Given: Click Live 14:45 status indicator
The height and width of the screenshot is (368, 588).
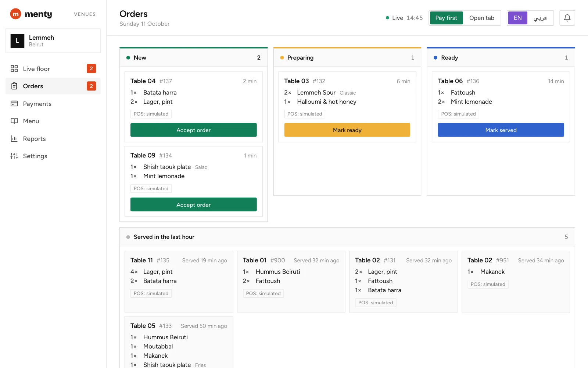Looking at the screenshot, I should tap(404, 18).
